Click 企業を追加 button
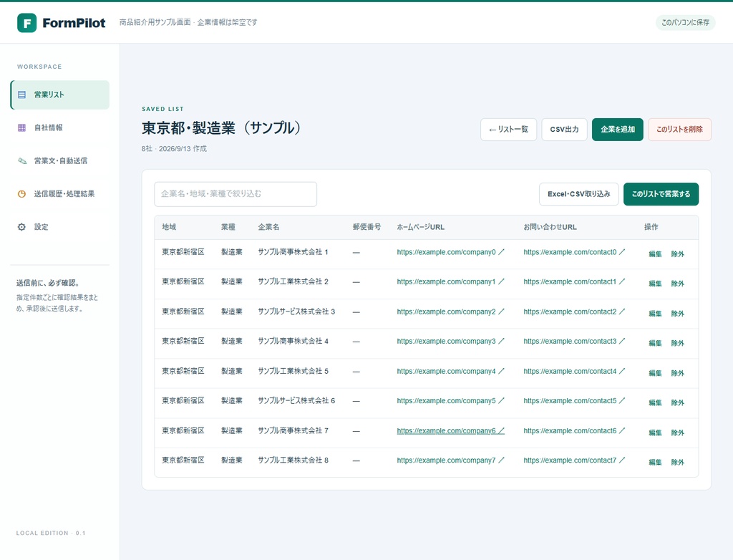 618,130
